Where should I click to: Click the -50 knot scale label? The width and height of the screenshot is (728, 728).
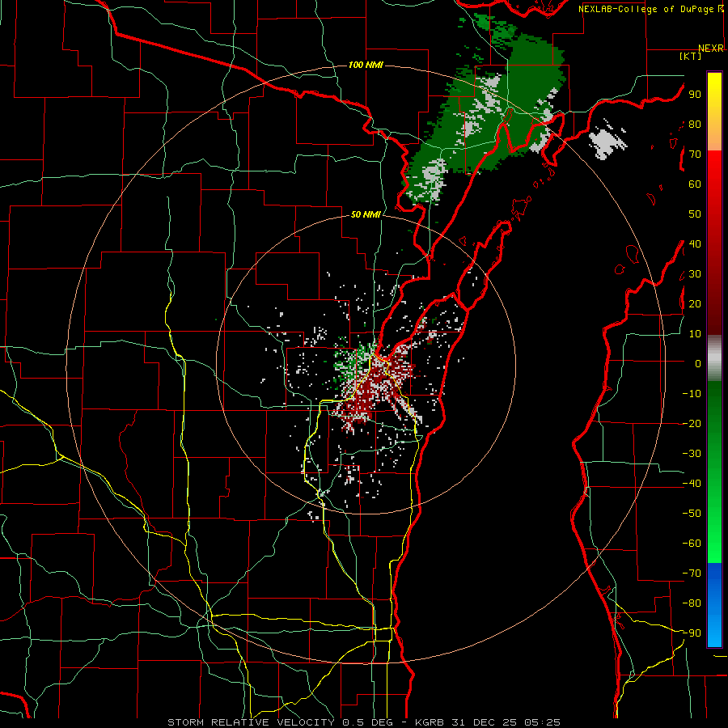[x=692, y=514]
